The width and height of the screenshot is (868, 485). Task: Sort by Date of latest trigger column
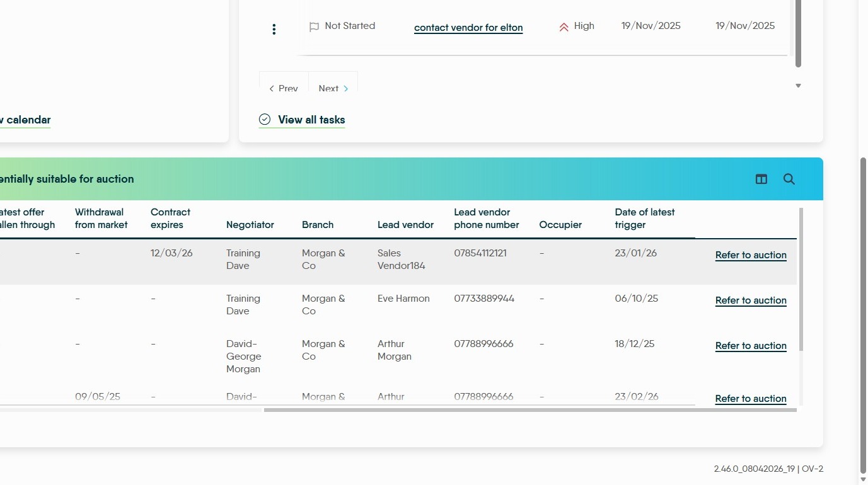coord(644,218)
